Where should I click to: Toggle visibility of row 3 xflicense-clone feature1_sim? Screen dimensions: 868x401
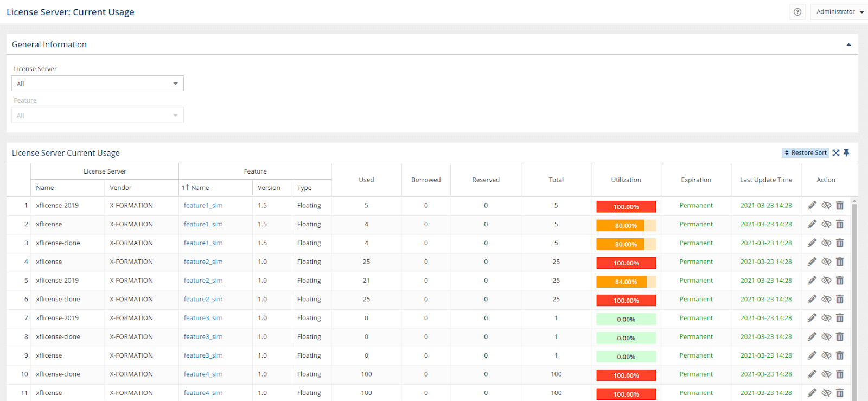(826, 243)
